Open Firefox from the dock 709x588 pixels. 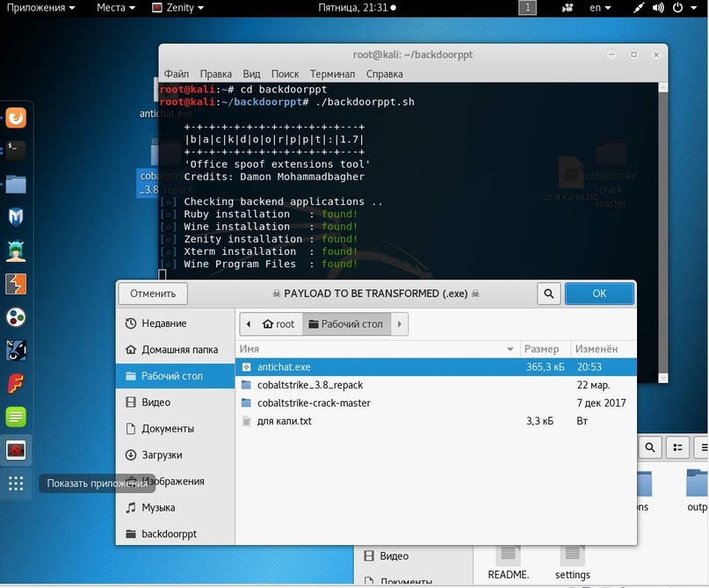[16, 117]
